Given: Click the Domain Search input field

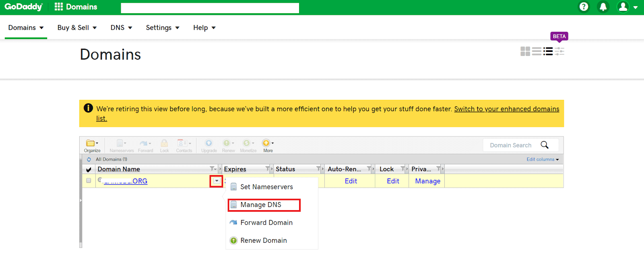Looking at the screenshot, I should tap(511, 145).
